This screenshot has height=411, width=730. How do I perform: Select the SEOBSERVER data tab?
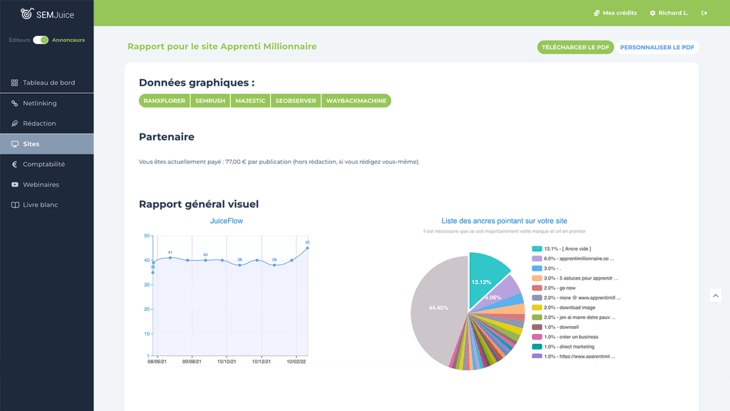pyautogui.click(x=296, y=101)
